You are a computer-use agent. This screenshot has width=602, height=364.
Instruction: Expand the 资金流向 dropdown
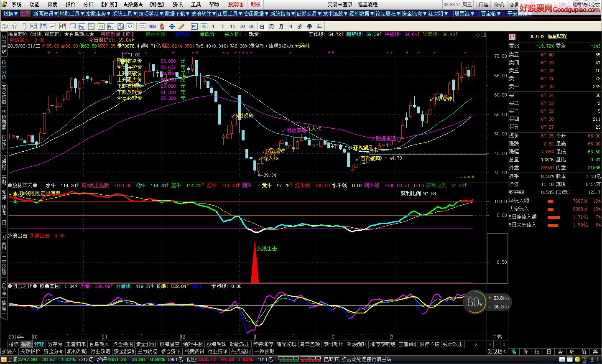(x=414, y=14)
